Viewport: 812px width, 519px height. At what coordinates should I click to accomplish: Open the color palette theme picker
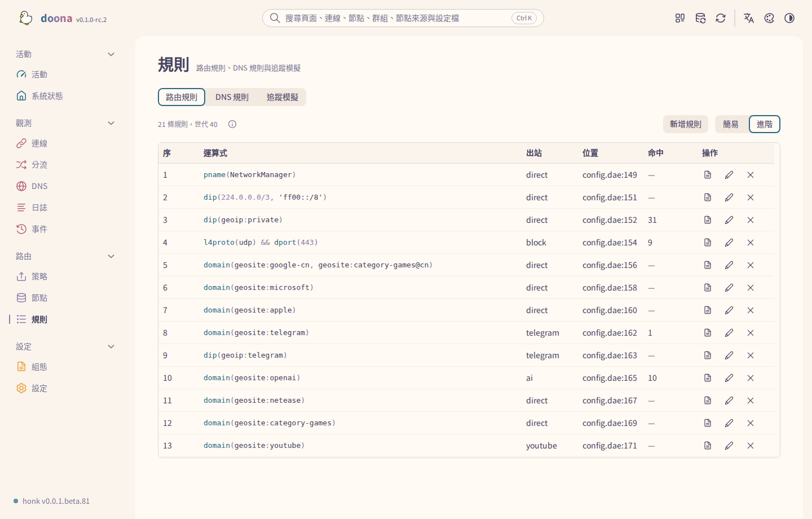coord(769,18)
